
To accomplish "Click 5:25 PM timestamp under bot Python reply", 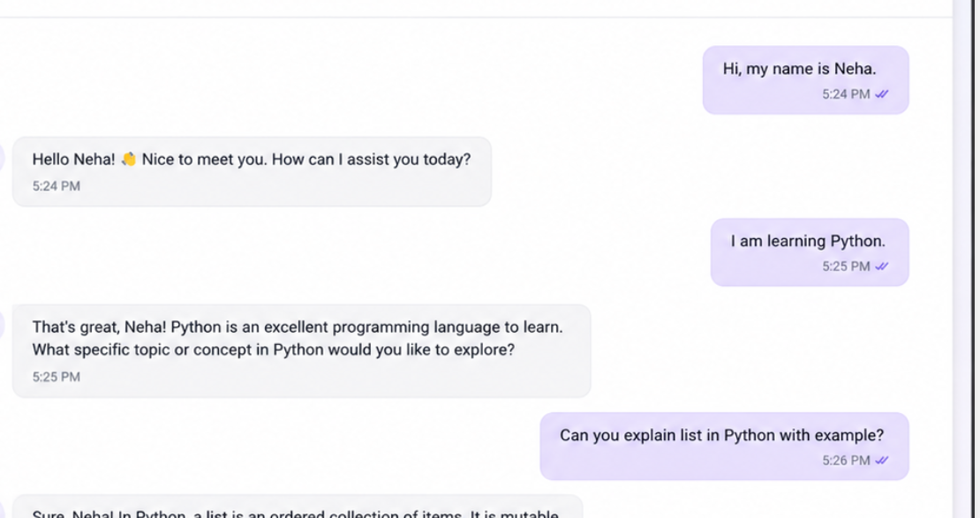I will click(57, 377).
